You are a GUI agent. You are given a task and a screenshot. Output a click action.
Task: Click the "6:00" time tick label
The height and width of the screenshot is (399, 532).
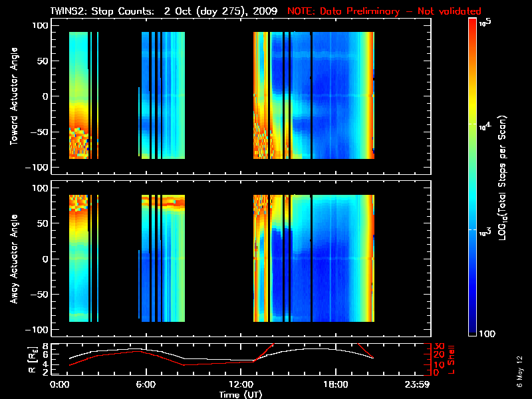coord(146,384)
